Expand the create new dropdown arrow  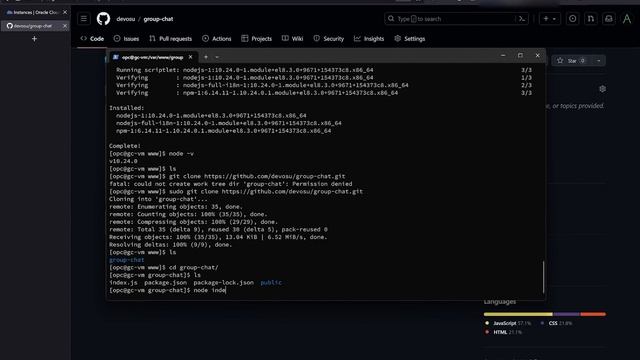tap(554, 19)
